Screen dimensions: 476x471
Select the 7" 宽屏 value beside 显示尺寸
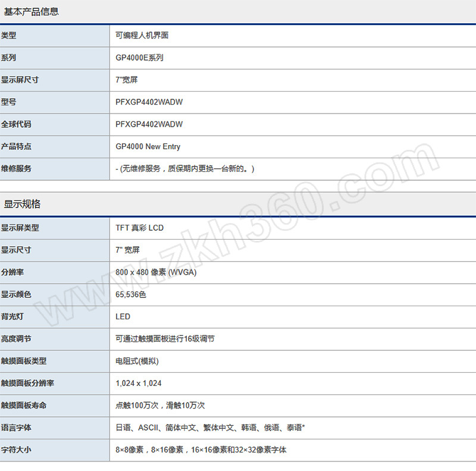[127, 250]
